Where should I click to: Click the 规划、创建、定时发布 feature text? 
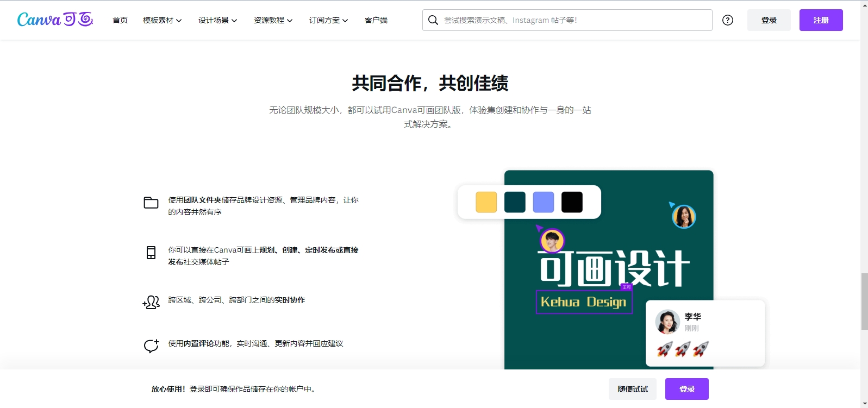(x=264, y=256)
